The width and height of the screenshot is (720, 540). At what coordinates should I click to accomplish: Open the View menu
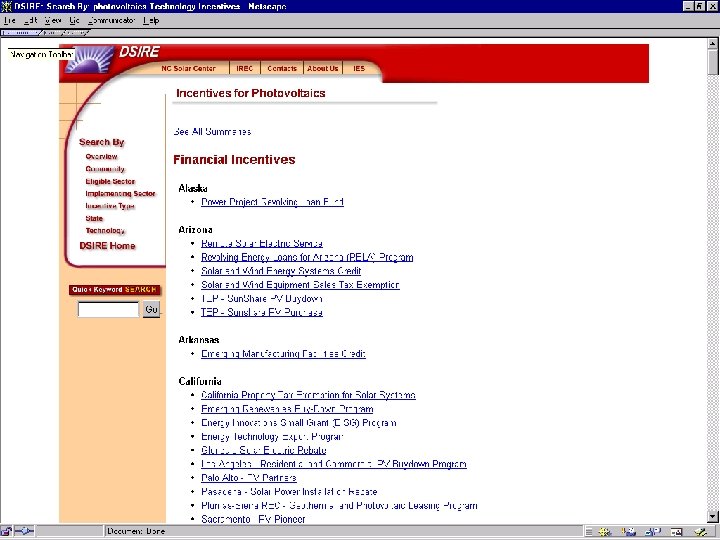pos(53,20)
